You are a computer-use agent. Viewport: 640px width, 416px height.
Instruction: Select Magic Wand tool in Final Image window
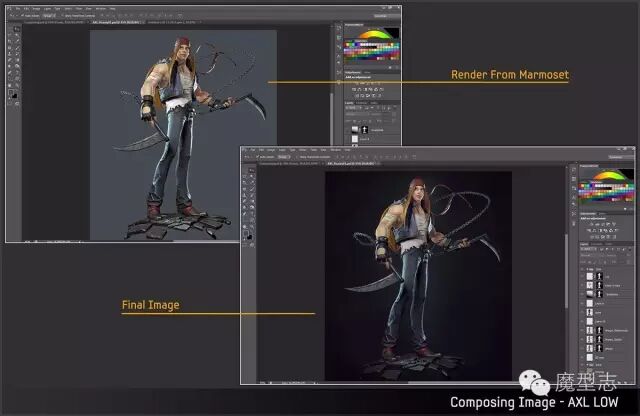coord(252,176)
